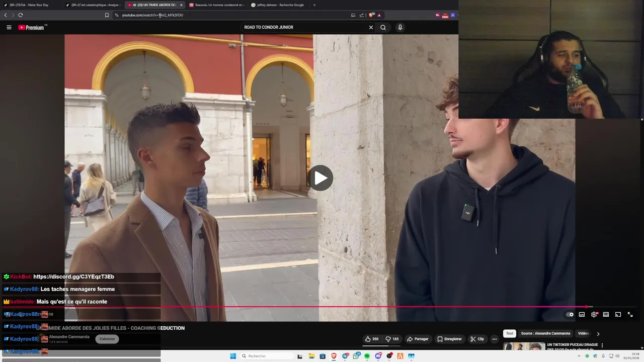This screenshot has height=362, width=644.
Task: Toggle the autoplay switch in player
Action: coord(570,315)
